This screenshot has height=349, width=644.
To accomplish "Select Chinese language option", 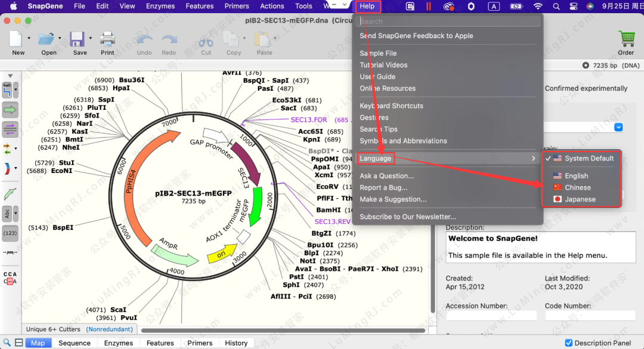I will point(577,187).
